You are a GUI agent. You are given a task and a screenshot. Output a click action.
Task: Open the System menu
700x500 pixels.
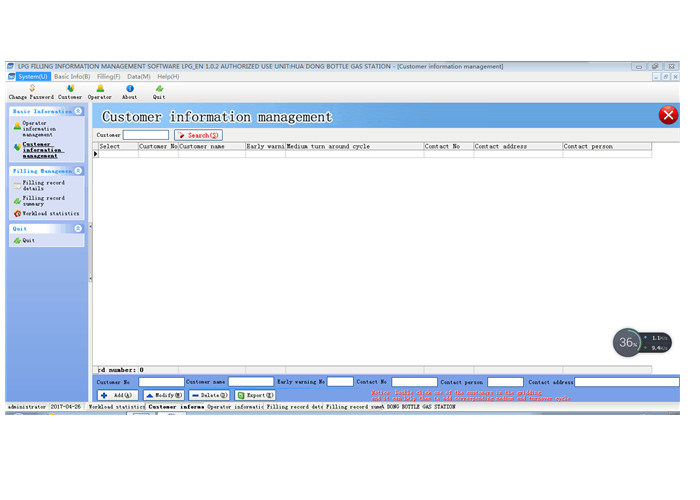tap(33, 76)
